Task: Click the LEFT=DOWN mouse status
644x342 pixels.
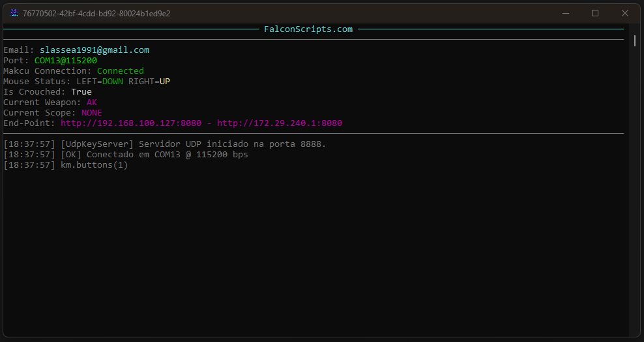Action: point(100,82)
